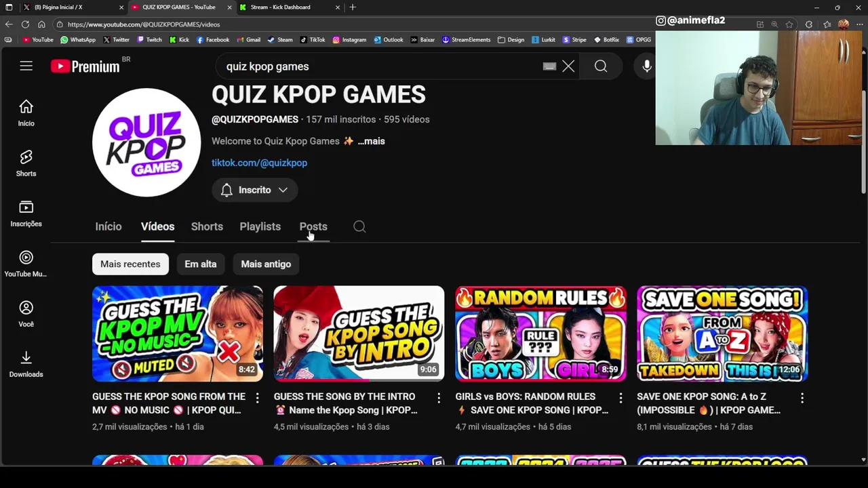Screen dimensions: 868x488
Task: Open a new tab with the plus
Action: tap(353, 7)
